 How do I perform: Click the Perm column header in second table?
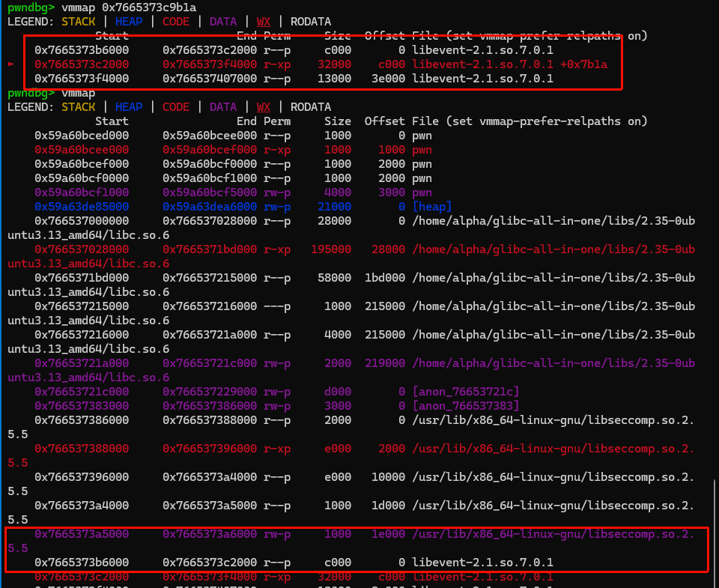277,121
